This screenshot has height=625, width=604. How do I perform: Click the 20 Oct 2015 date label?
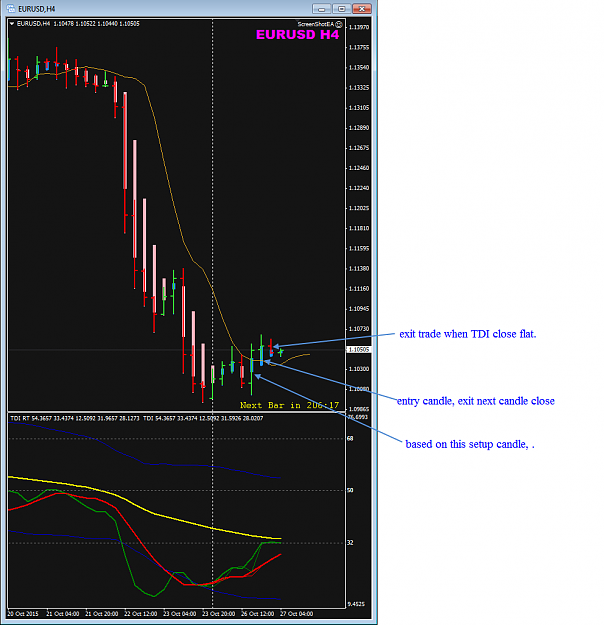pos(23,614)
